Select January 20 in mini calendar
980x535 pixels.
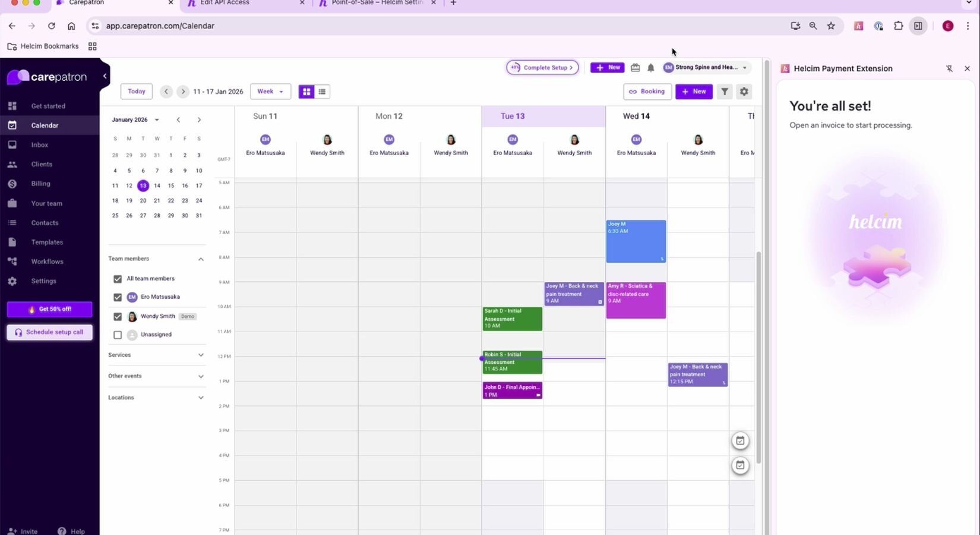[143, 201]
